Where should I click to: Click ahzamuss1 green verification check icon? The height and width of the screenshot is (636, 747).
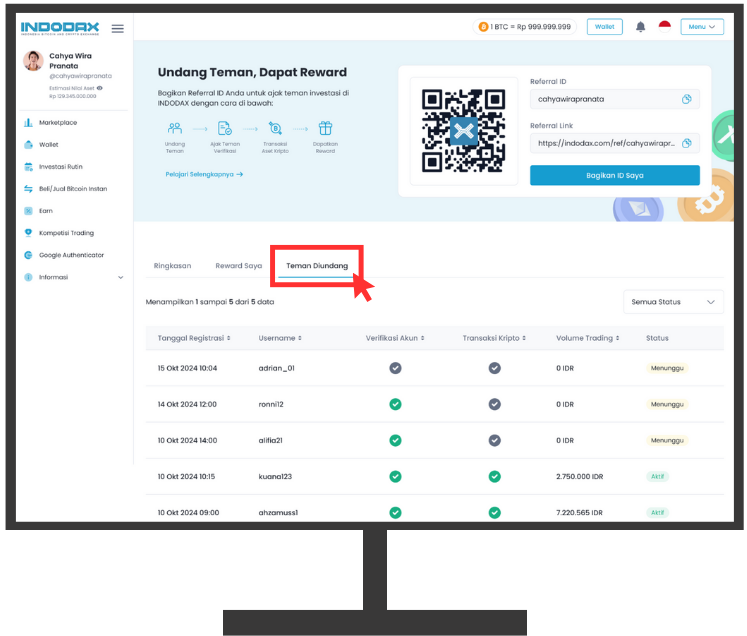[395, 513]
